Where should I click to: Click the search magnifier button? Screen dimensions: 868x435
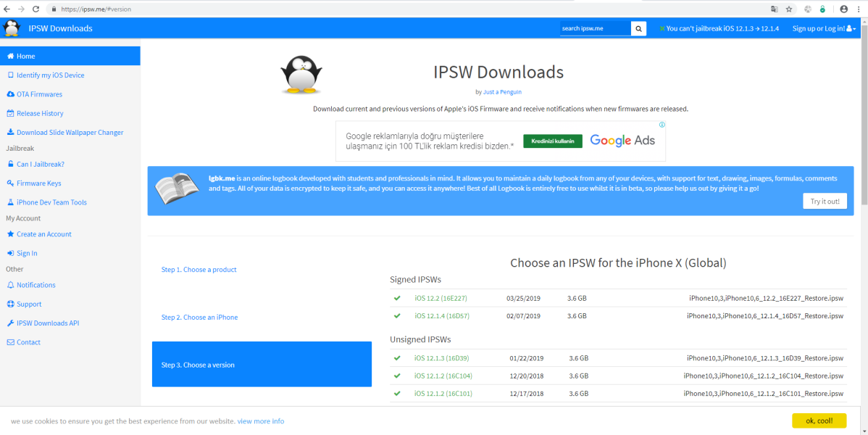pos(638,28)
